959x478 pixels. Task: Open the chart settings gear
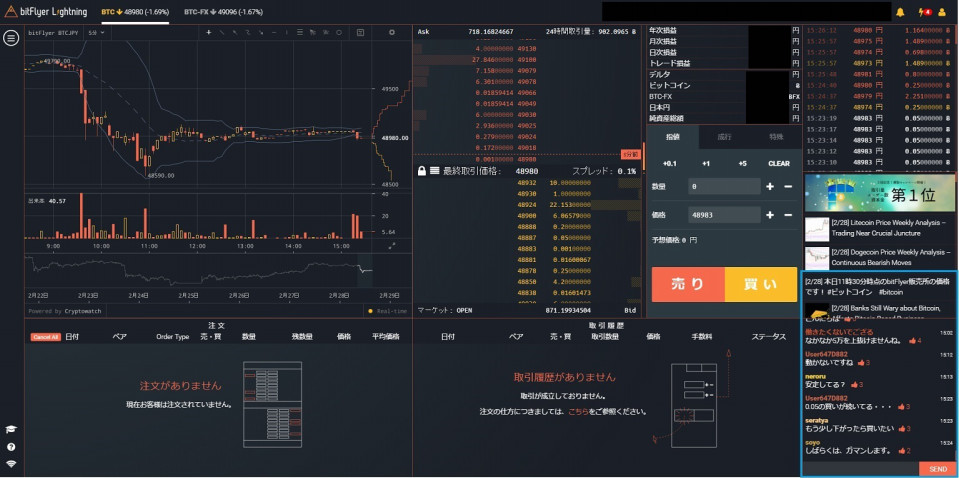pyautogui.click(x=392, y=32)
